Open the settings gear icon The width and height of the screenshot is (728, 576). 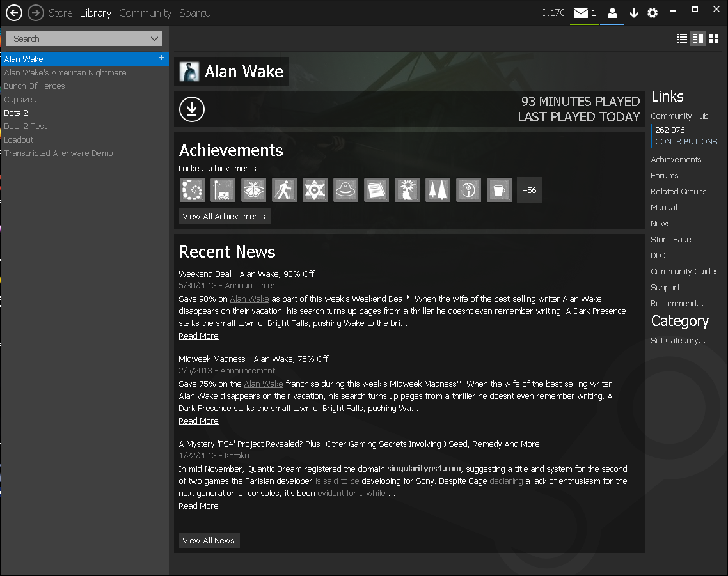(x=653, y=13)
